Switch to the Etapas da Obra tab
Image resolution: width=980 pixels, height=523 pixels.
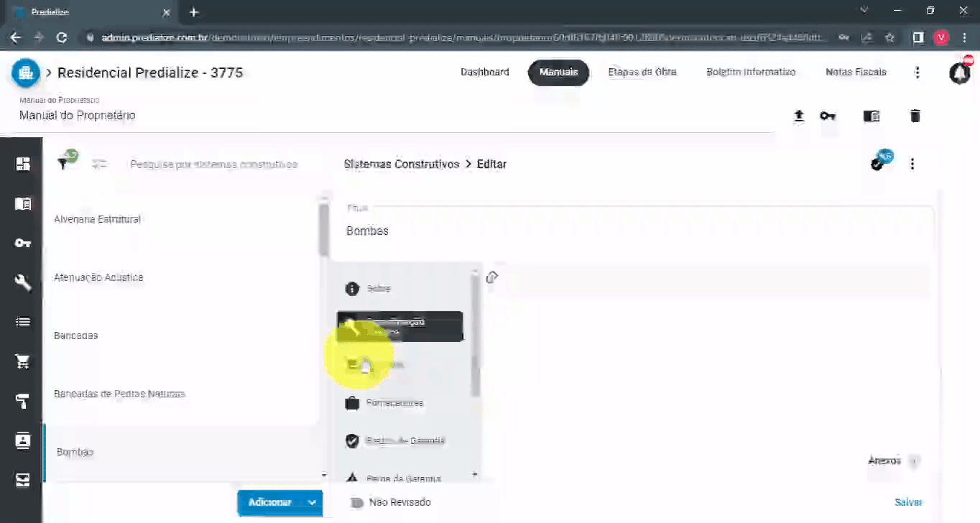642,73
